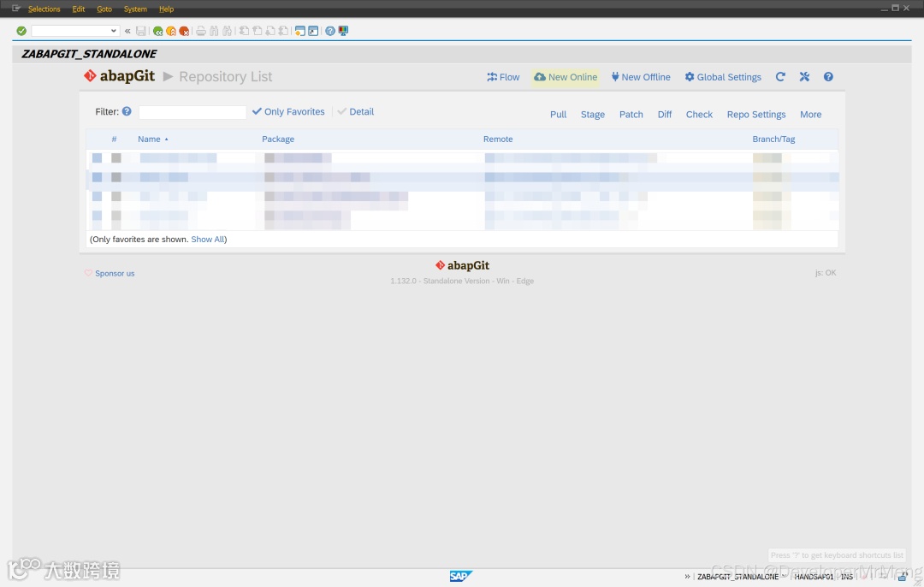Click Check in repository actions
This screenshot has height=587, width=924.
(700, 115)
